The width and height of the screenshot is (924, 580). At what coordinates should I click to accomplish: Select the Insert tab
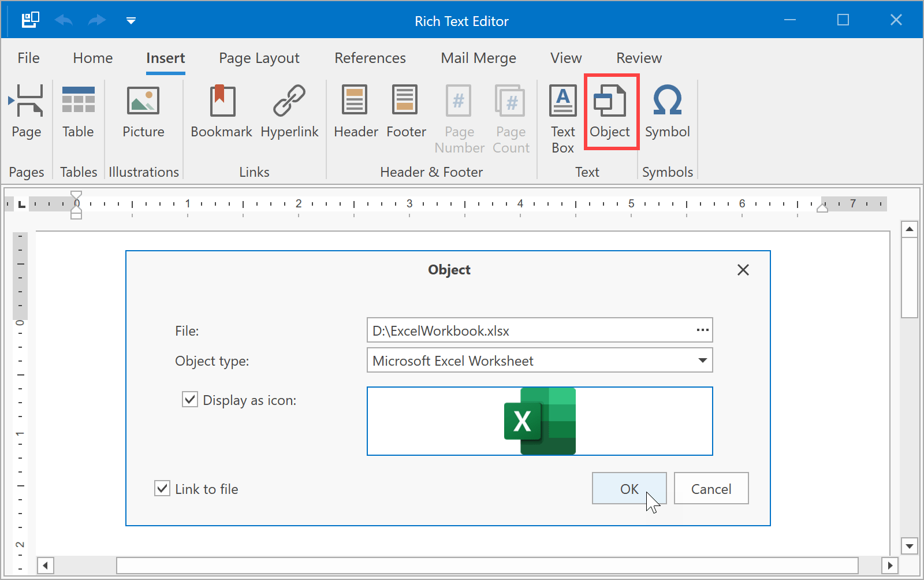point(166,58)
